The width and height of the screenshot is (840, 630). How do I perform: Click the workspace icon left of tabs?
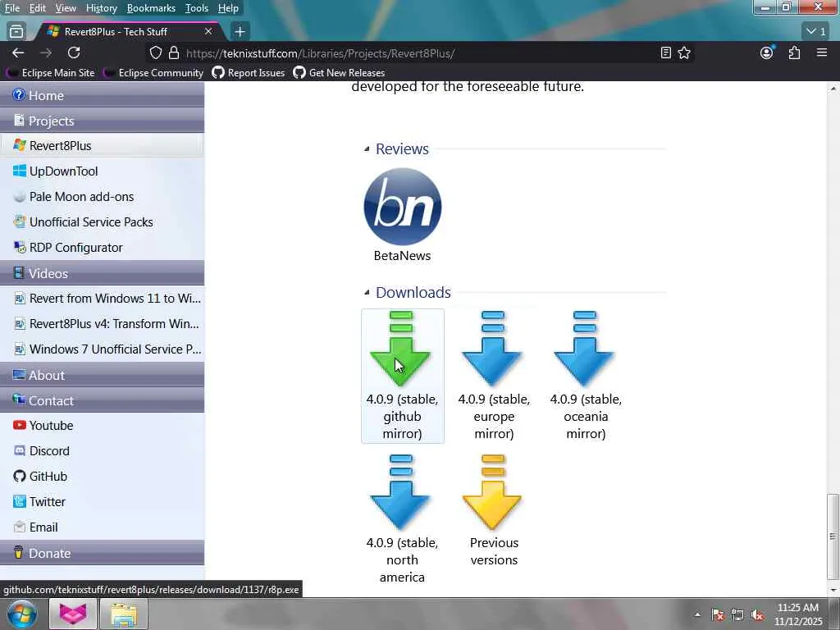(16, 32)
